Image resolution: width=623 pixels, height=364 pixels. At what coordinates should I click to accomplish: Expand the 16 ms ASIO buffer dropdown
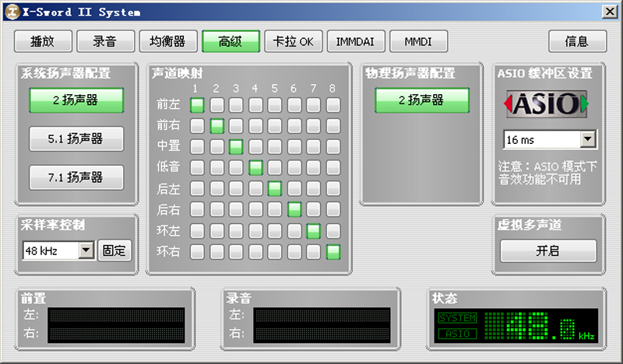click(588, 140)
